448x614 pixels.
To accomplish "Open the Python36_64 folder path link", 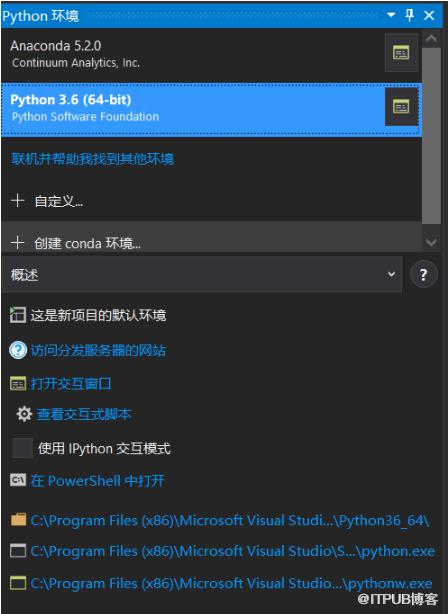I will point(229,520).
